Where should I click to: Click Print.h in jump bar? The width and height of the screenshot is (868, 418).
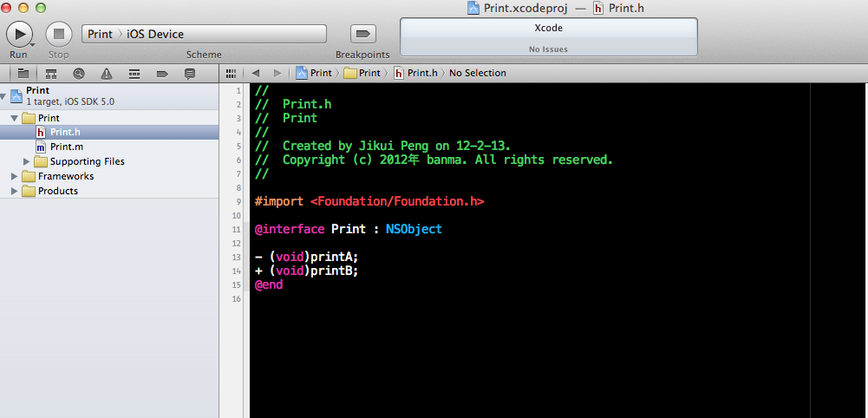pos(415,73)
